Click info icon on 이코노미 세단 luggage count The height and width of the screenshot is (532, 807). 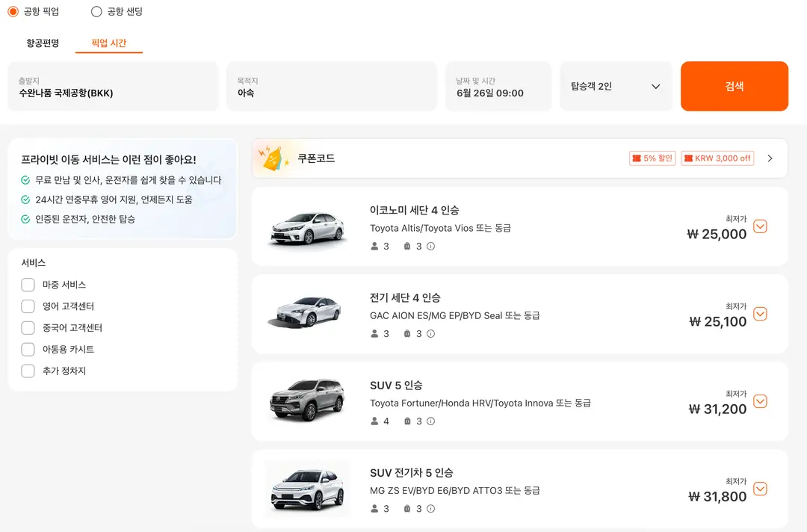coord(431,247)
